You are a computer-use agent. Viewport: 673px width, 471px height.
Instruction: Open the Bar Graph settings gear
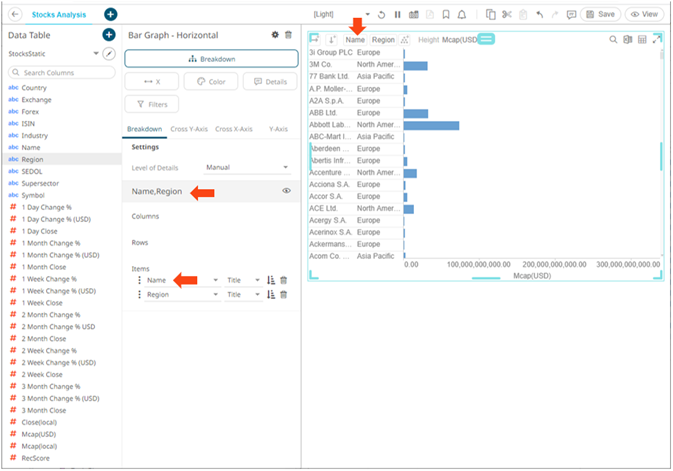tap(275, 35)
